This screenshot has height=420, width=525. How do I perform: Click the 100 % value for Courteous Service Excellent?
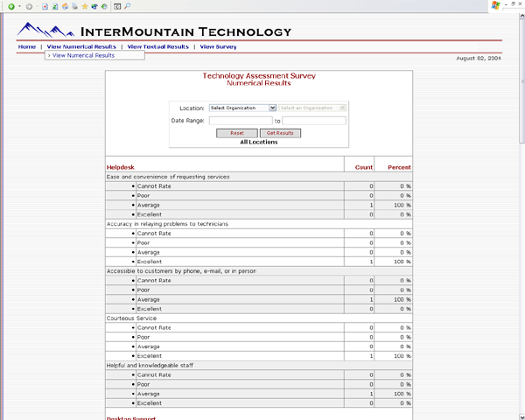402,356
